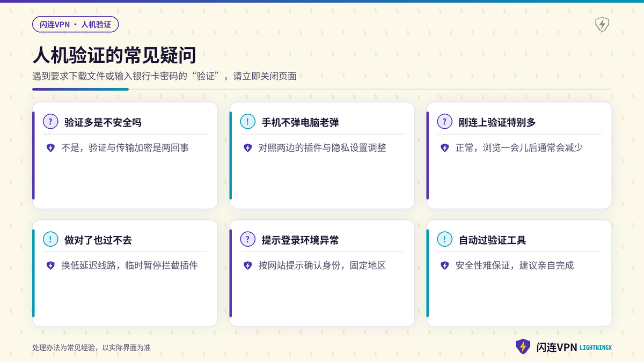The image size is (644, 362).
Task: Click shield icon before 不是，验证与传输加密是两回事
Action: point(50,147)
